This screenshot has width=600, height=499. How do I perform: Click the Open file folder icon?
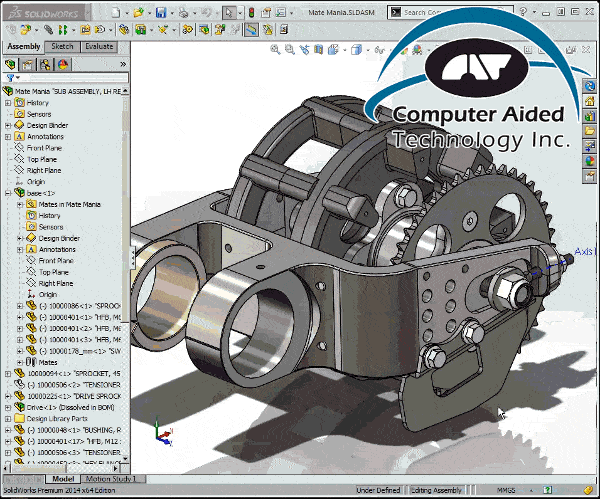138,13
